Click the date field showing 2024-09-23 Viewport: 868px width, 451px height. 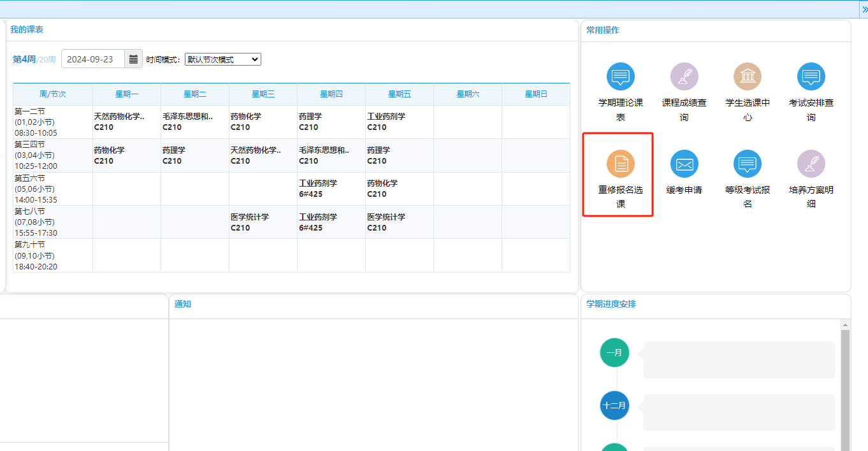pyautogui.click(x=93, y=59)
